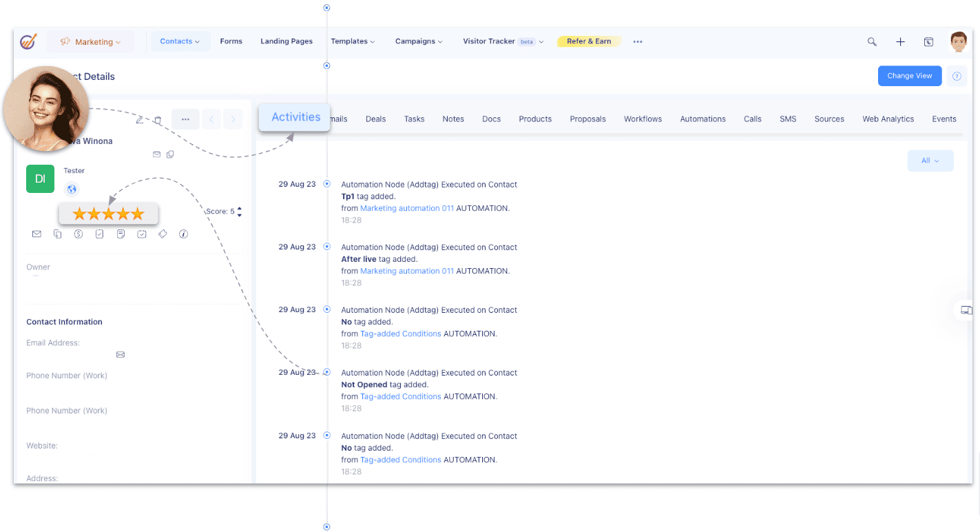Screen dimensions: 980x532
Task: Switch to the Workflows tab
Action: [642, 119]
